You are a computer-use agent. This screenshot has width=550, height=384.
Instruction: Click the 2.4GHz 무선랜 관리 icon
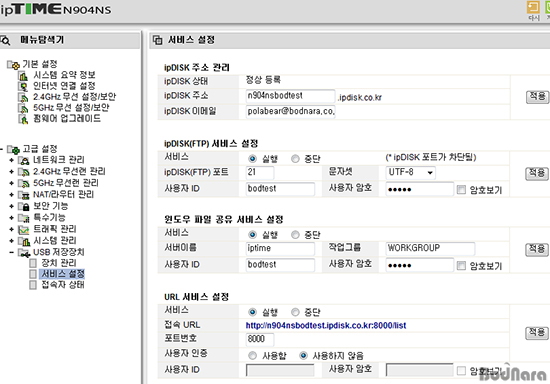pyautogui.click(x=24, y=172)
